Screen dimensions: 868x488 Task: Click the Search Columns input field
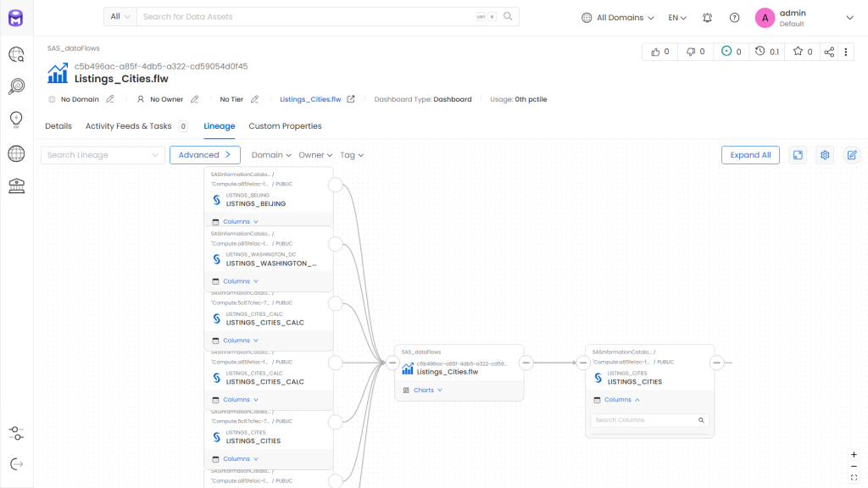[x=644, y=420]
